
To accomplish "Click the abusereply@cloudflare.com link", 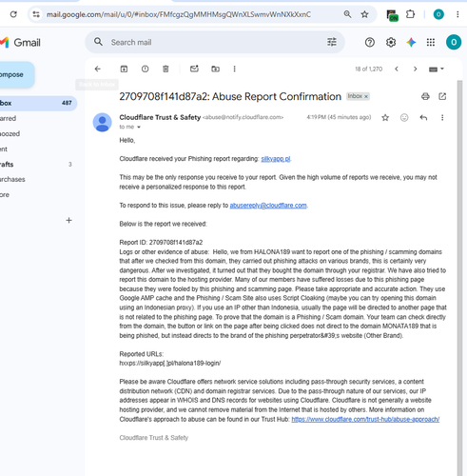I will click(268, 206).
